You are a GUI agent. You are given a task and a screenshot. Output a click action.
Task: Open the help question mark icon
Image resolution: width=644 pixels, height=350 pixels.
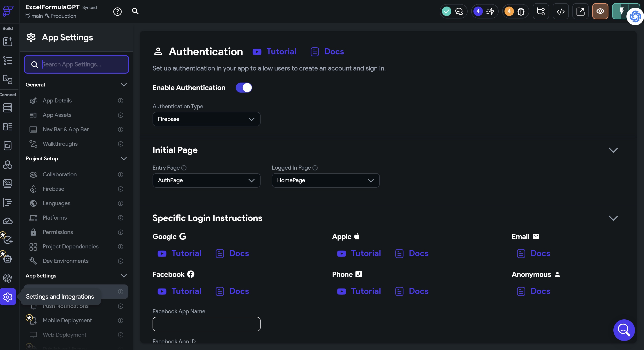coord(117,11)
